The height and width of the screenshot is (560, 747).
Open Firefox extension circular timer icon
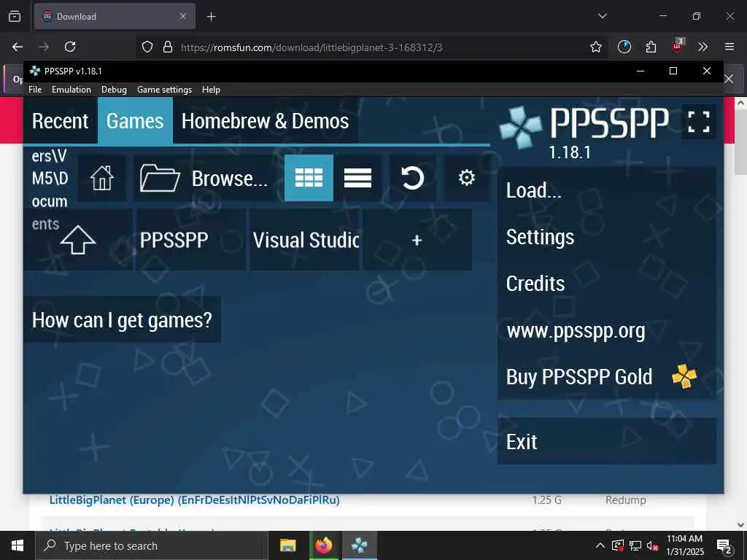pos(624,47)
